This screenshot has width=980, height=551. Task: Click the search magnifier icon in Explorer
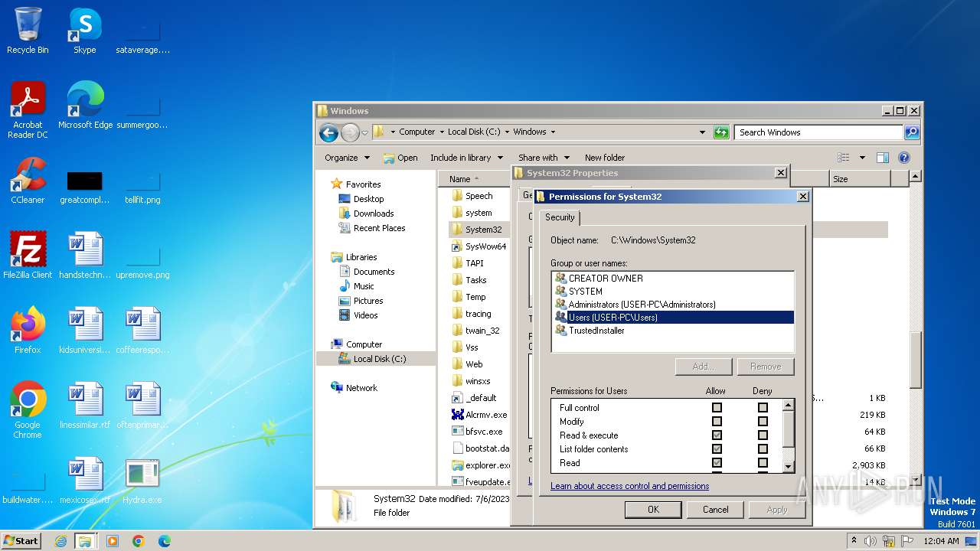pos(911,132)
